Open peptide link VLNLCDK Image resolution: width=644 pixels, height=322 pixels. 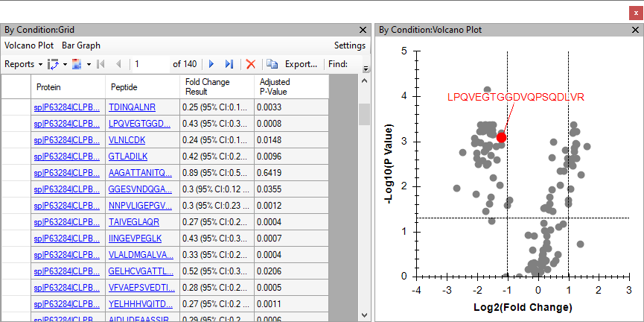tap(127, 140)
